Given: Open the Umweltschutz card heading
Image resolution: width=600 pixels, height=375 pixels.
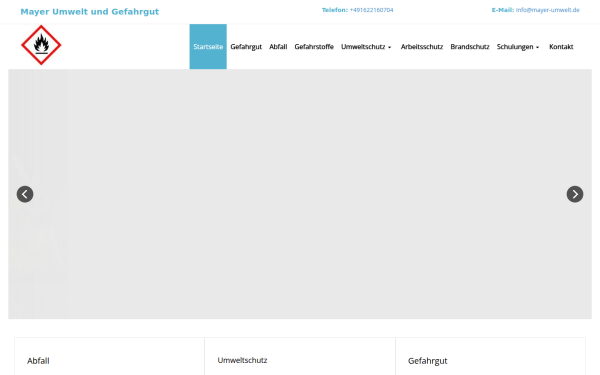Looking at the screenshot, I should tap(242, 360).
